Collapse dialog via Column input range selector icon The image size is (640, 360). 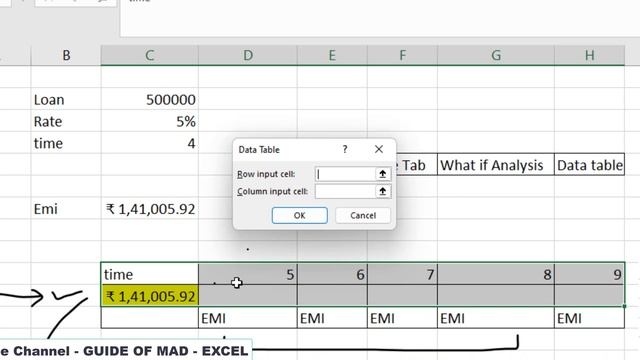382,191
